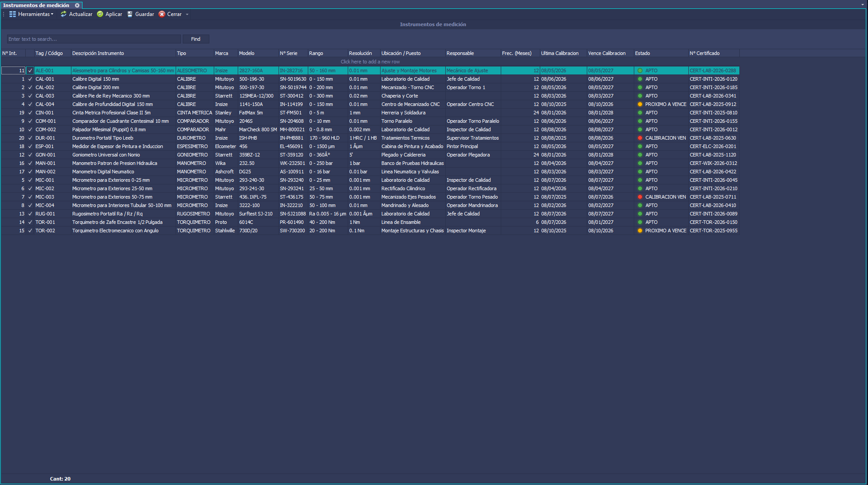The height and width of the screenshot is (485, 868).
Task: Open the toolbar overflow arrow after Cerrar
Action: 187,14
